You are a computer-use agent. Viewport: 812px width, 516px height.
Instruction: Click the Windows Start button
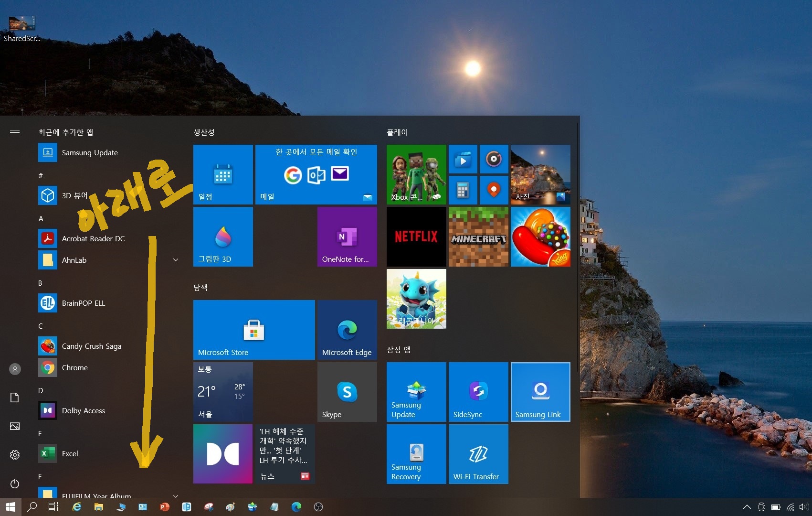point(11,507)
